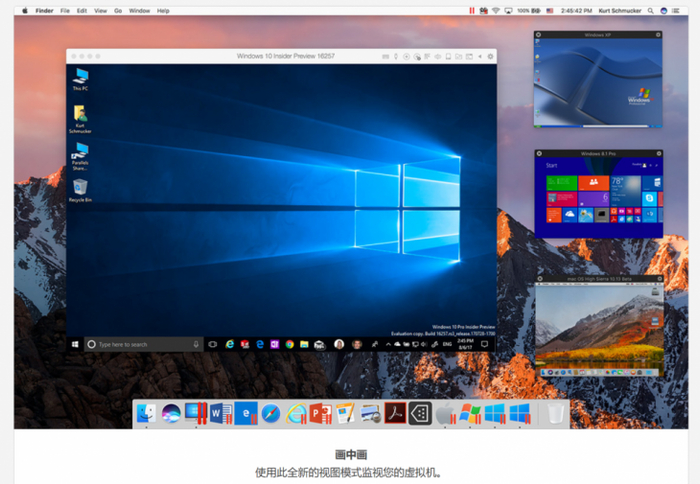Open the Apple menu
The image size is (700, 484).
(25, 10)
